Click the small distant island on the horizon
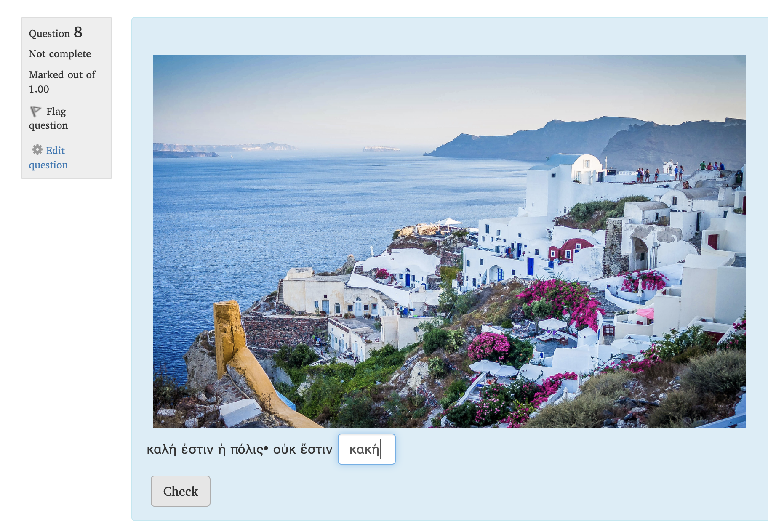Viewport: 768px width, 532px height. point(381,149)
